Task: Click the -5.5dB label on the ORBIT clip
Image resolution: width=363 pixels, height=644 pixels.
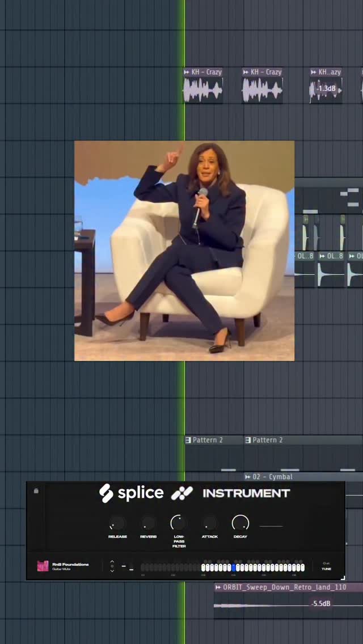Action: click(321, 603)
